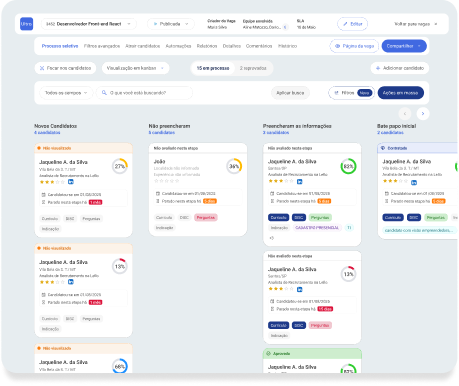Viewport: 459px width, 386px height.
Task: Click the +3 more tags indicator
Action: (x=271, y=238)
